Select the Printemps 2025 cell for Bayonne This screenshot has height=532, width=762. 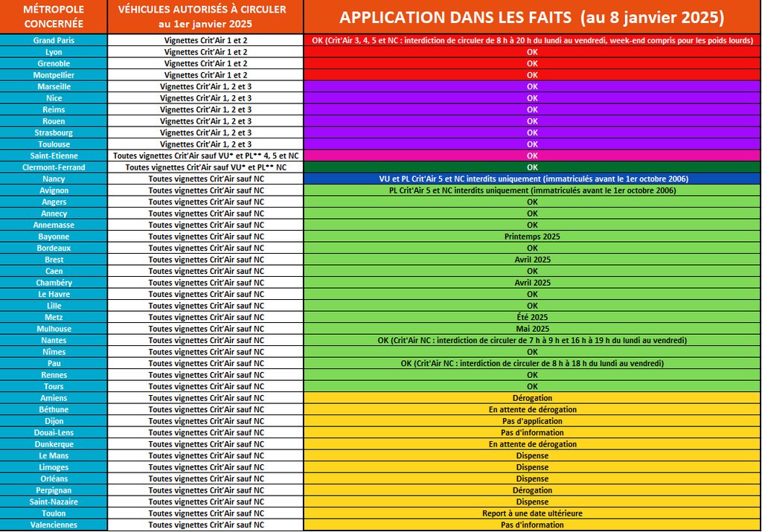click(x=532, y=236)
